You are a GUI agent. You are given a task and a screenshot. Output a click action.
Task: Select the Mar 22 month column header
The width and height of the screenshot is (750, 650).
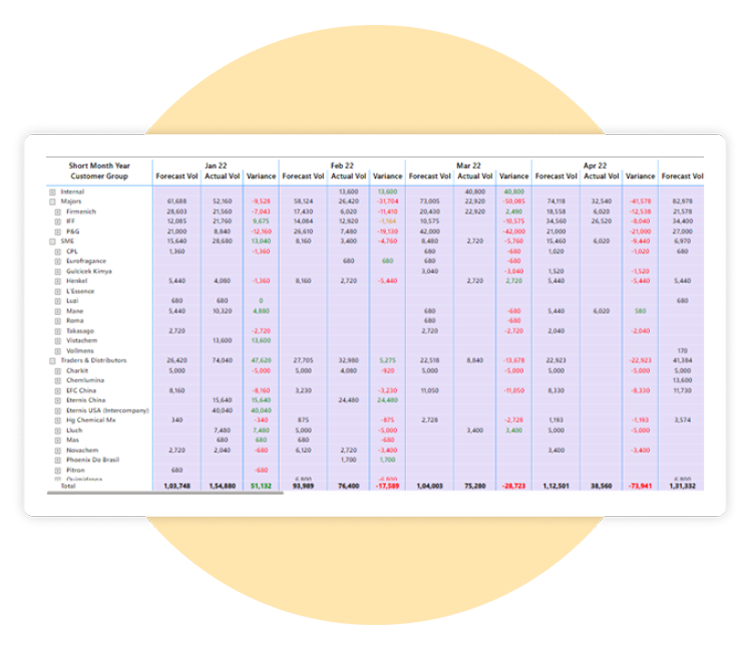tap(468, 165)
